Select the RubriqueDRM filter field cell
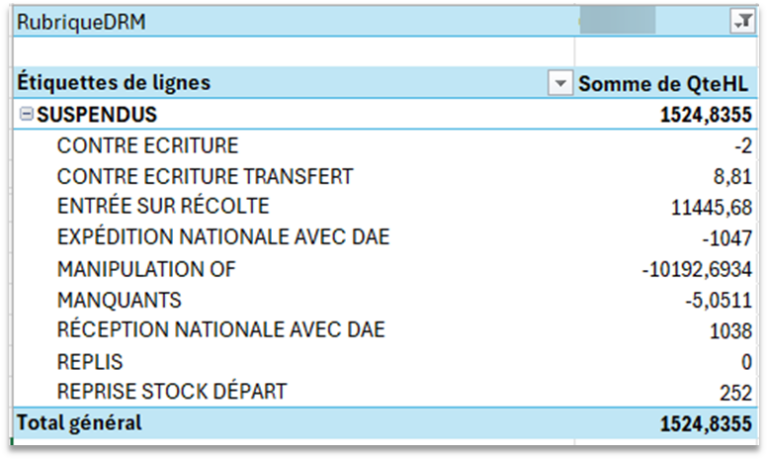Image resolution: width=768 pixels, height=460 pixels. [81, 22]
